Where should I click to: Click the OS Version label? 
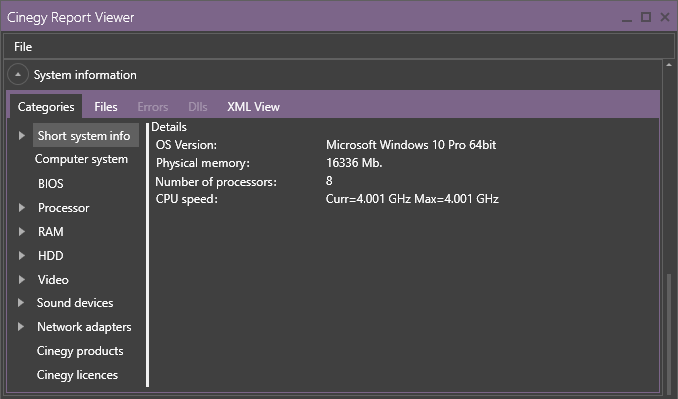coord(186,145)
